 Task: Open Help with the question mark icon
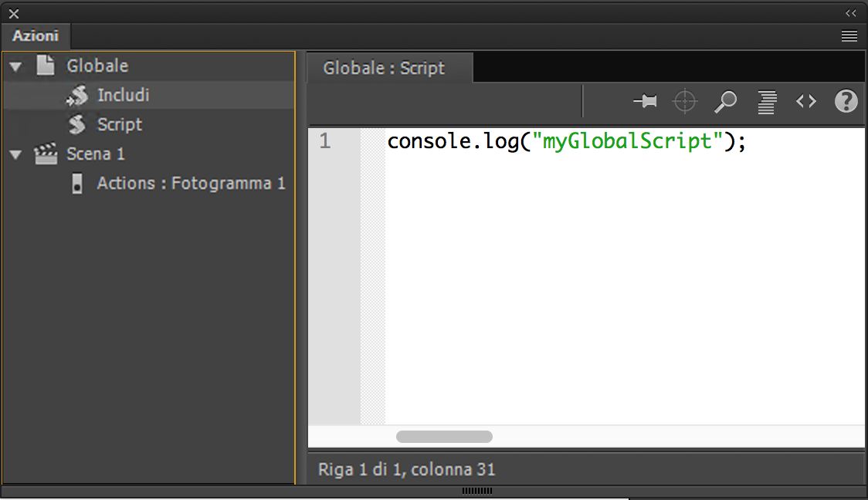(x=846, y=101)
